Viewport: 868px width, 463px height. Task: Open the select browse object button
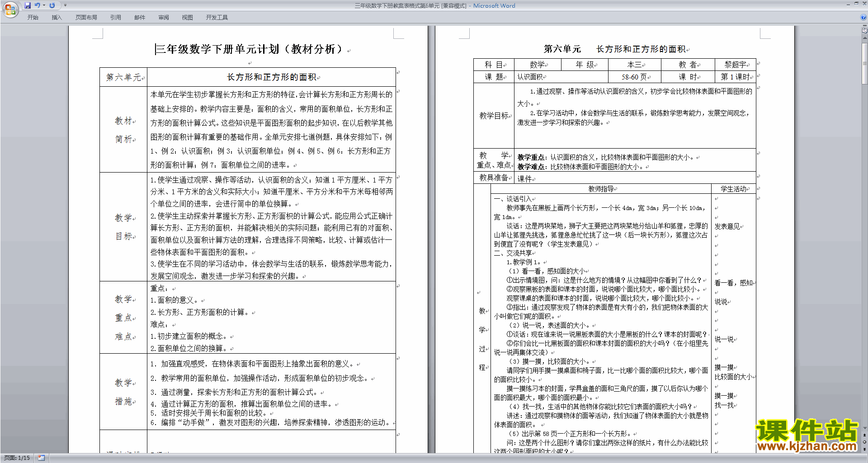[x=865, y=442]
